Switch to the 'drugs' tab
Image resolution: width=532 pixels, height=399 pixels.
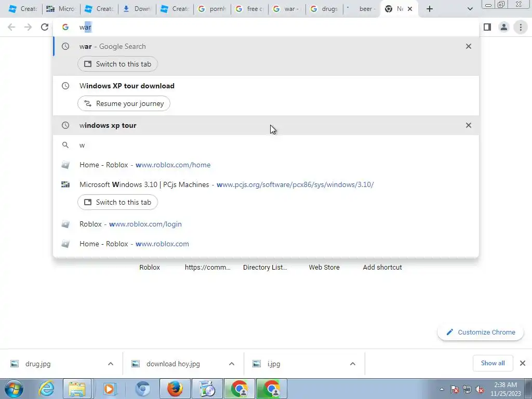point(324,9)
